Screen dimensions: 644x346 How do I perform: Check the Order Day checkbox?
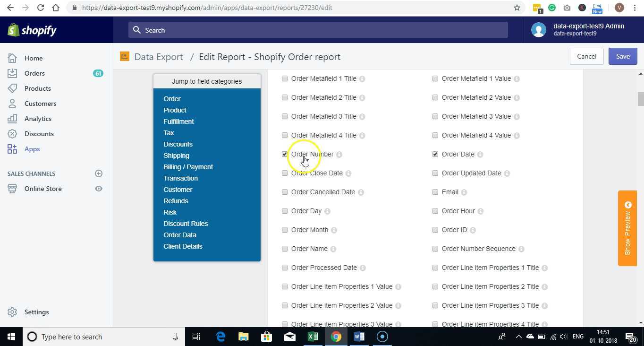285,211
